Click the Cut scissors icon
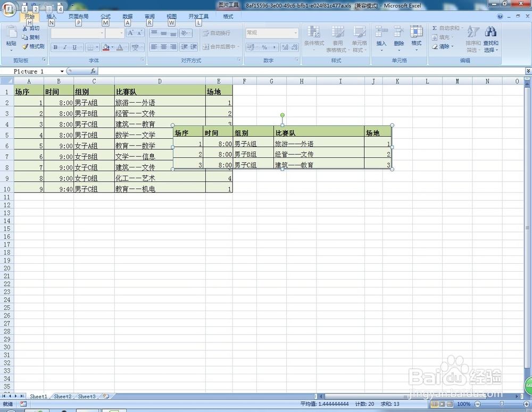532x412 pixels. [x=25, y=29]
